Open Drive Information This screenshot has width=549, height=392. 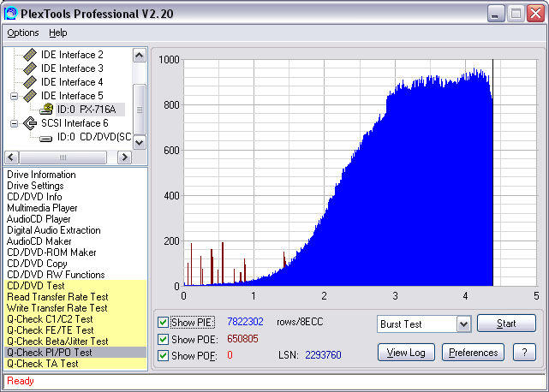pyautogui.click(x=41, y=175)
